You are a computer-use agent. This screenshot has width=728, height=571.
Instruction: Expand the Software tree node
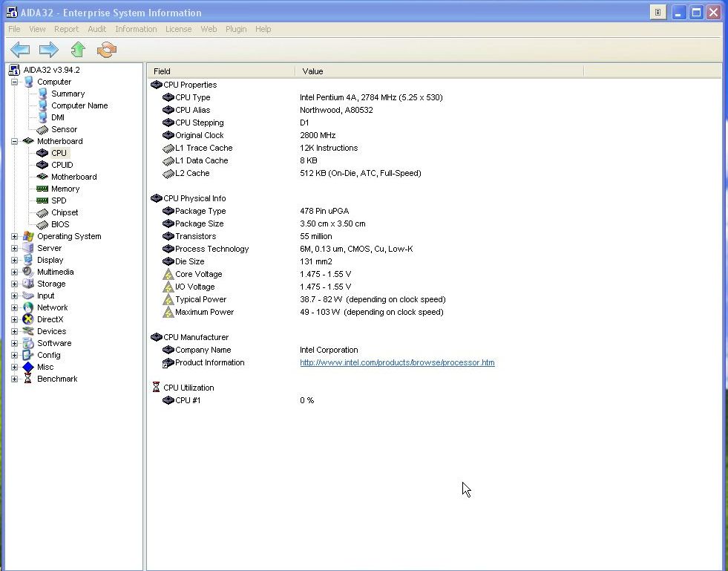pos(14,343)
